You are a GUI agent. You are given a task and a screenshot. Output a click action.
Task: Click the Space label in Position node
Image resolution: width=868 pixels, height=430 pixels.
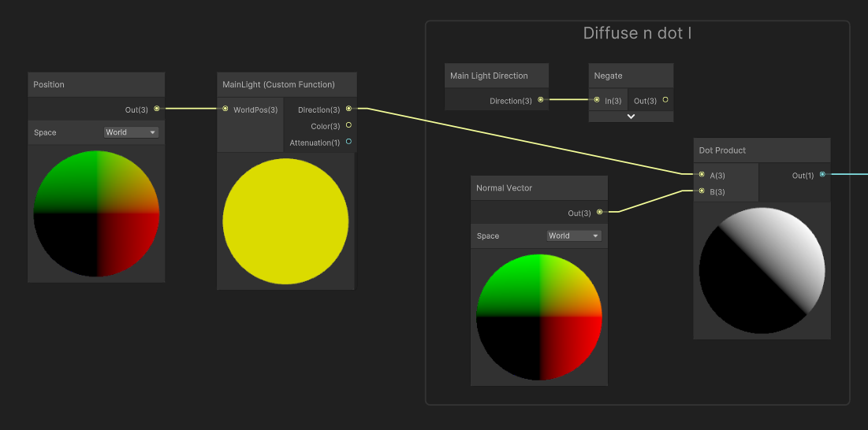pyautogui.click(x=45, y=132)
